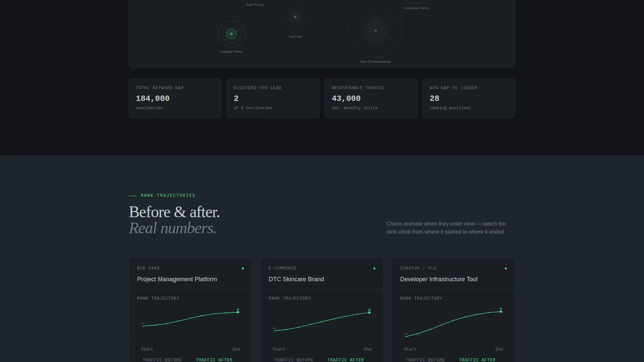This screenshot has height=362, width=644.
Task: Click the E-Commerce category tag
Action: pos(282,268)
